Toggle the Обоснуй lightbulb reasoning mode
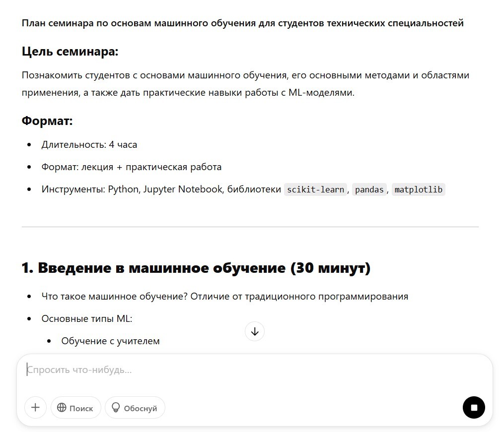Image resolution: width=504 pixels, height=432 pixels. click(x=134, y=408)
